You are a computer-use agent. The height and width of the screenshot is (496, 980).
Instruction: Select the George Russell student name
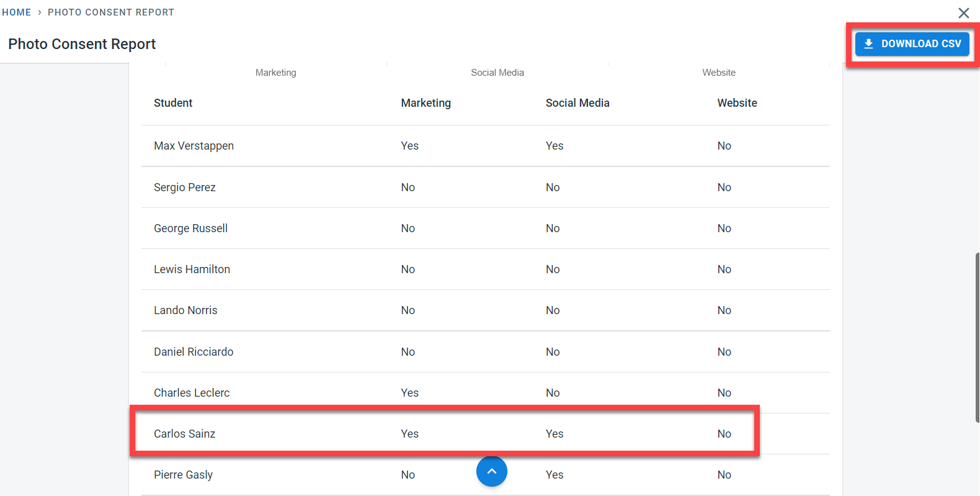pyautogui.click(x=190, y=228)
